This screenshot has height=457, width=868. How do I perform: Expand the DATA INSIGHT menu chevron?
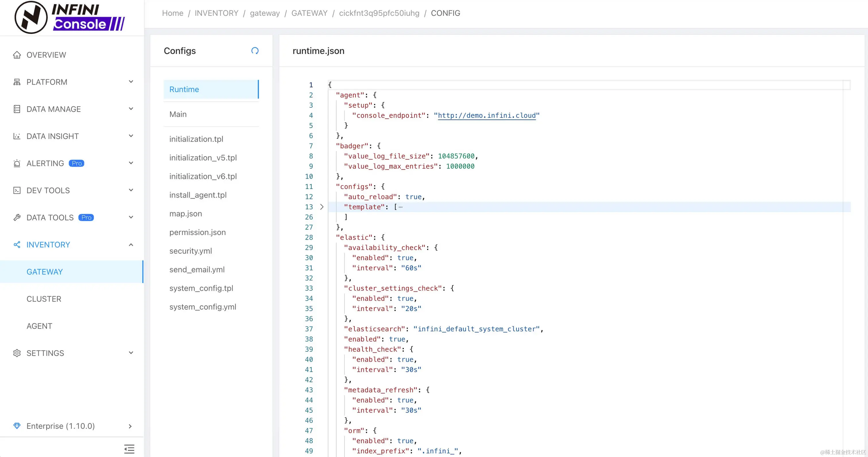coord(131,136)
